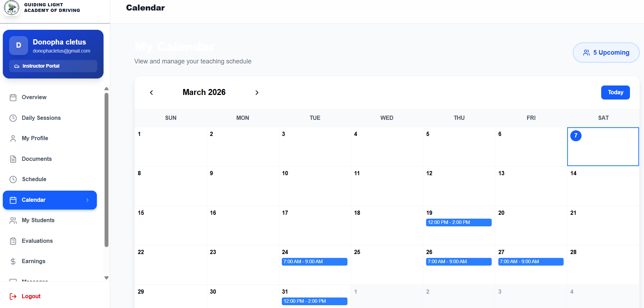The width and height of the screenshot is (644, 308).
Task: Expand the Calendar menu item chevron
Action: click(87, 200)
